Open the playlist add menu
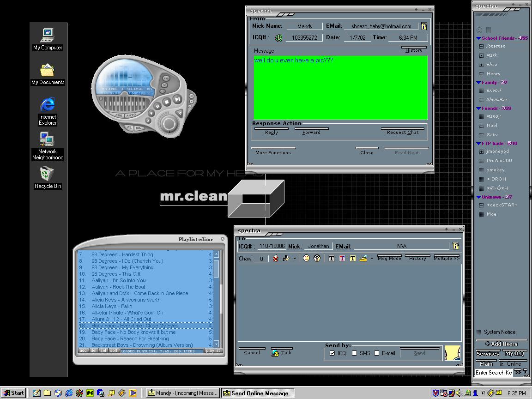Screen dimensions: 532x399 pyautogui.click(x=83, y=351)
